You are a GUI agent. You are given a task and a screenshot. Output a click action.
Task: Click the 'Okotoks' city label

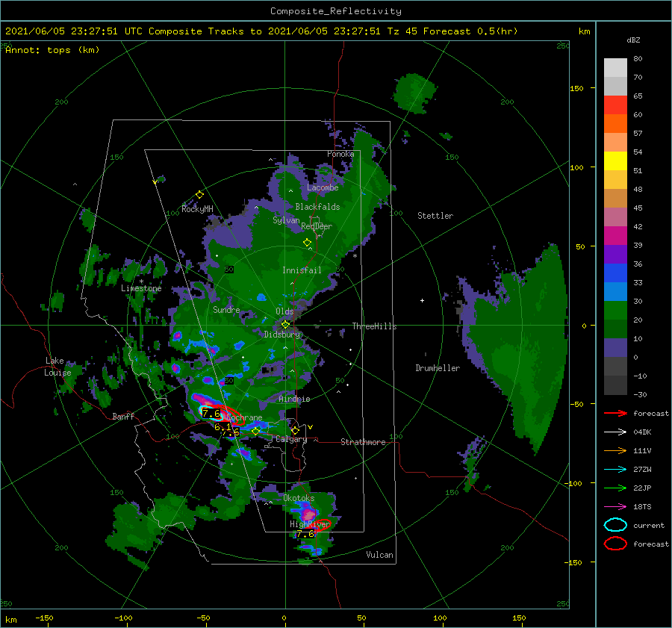299,498
